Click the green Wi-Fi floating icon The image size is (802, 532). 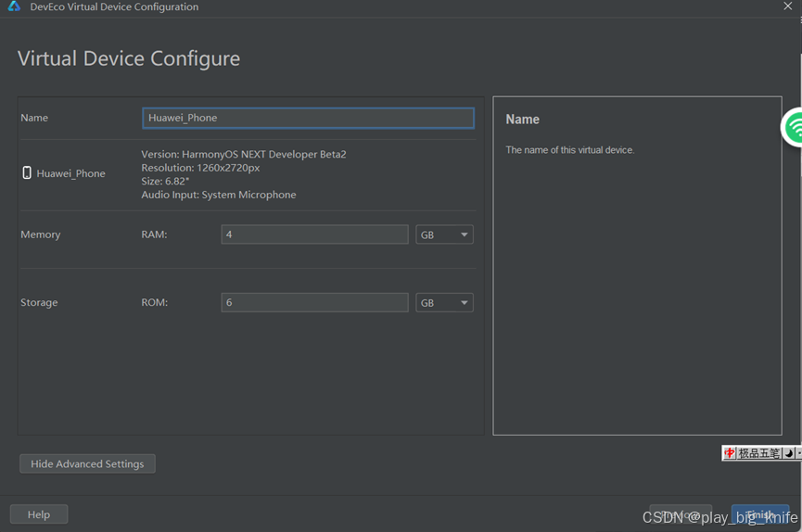pyautogui.click(x=793, y=127)
